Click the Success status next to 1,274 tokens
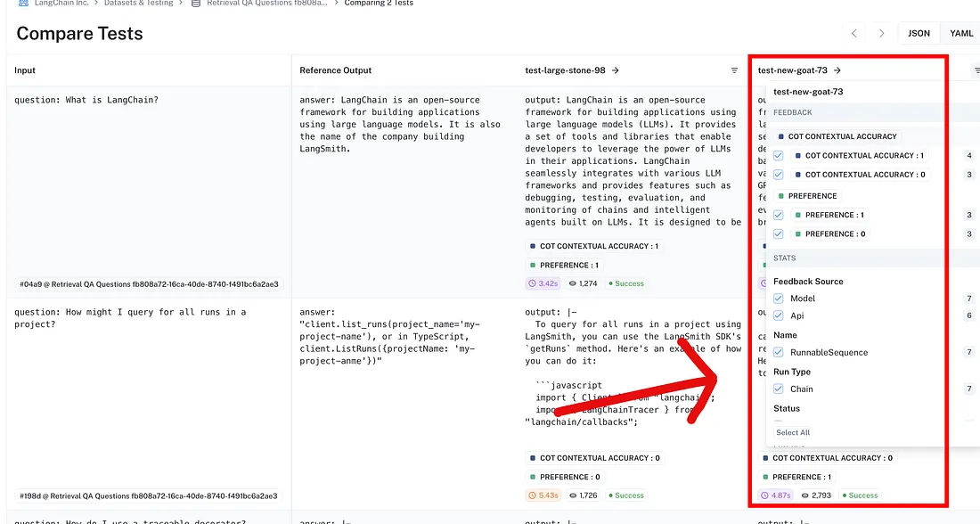 point(626,284)
